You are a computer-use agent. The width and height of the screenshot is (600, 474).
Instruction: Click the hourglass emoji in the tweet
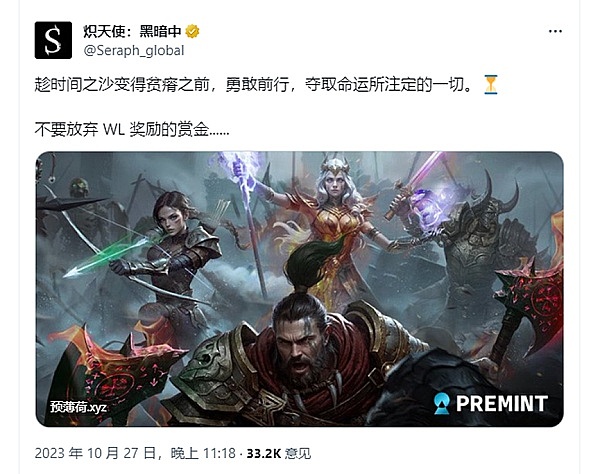pos(491,85)
